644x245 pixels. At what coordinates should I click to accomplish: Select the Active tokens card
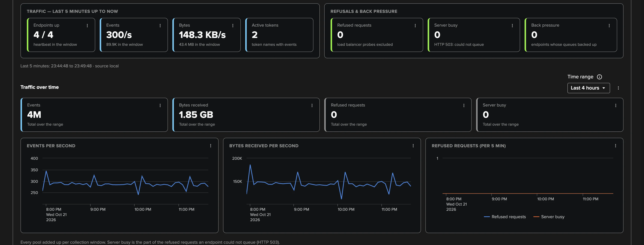(x=279, y=35)
